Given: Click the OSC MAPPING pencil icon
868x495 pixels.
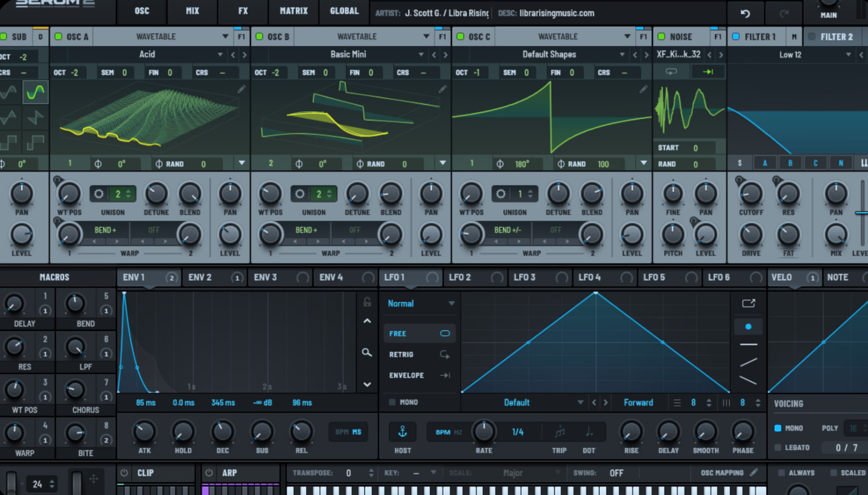Looking at the screenshot, I should point(754,472).
